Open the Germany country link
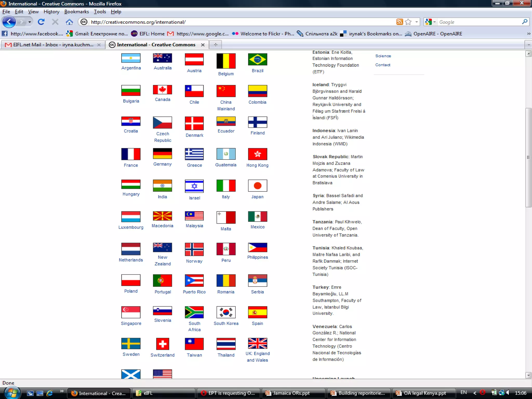Viewport: 532px width, 399px height. [162, 164]
